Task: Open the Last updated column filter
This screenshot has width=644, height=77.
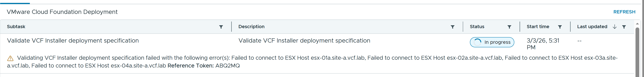Action: pyautogui.click(x=624, y=27)
